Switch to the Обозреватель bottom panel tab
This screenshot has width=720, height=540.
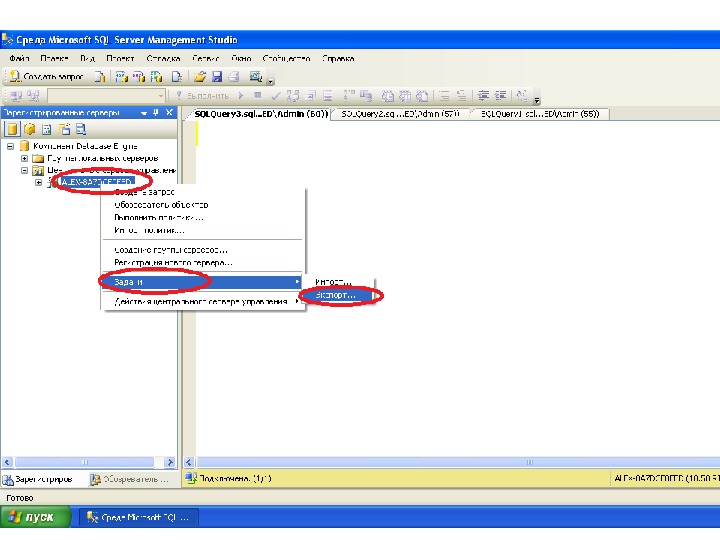pyautogui.click(x=130, y=479)
